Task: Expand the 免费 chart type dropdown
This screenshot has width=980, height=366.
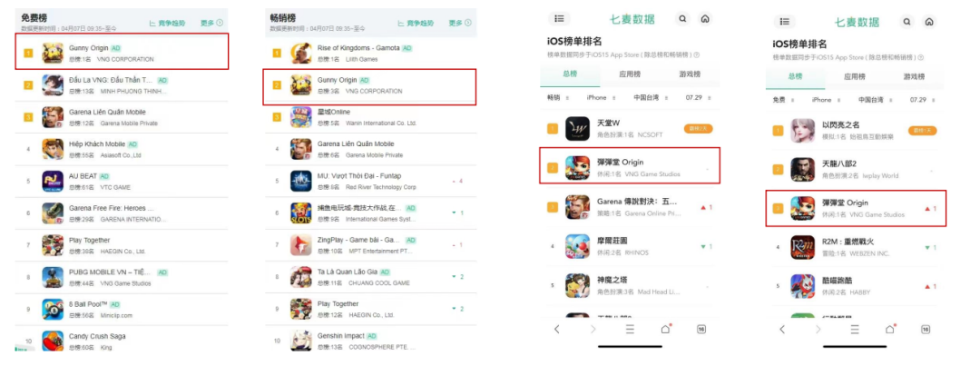Action: coord(782,100)
